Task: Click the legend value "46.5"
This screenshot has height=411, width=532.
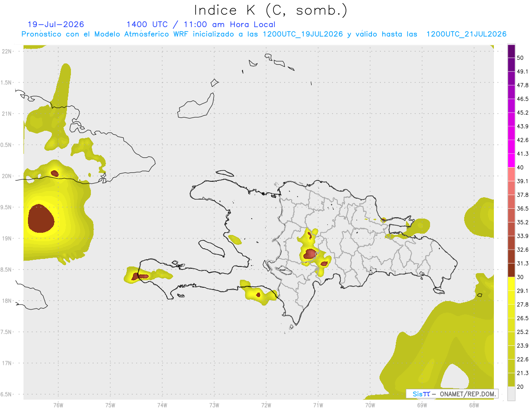Action: tap(523, 99)
